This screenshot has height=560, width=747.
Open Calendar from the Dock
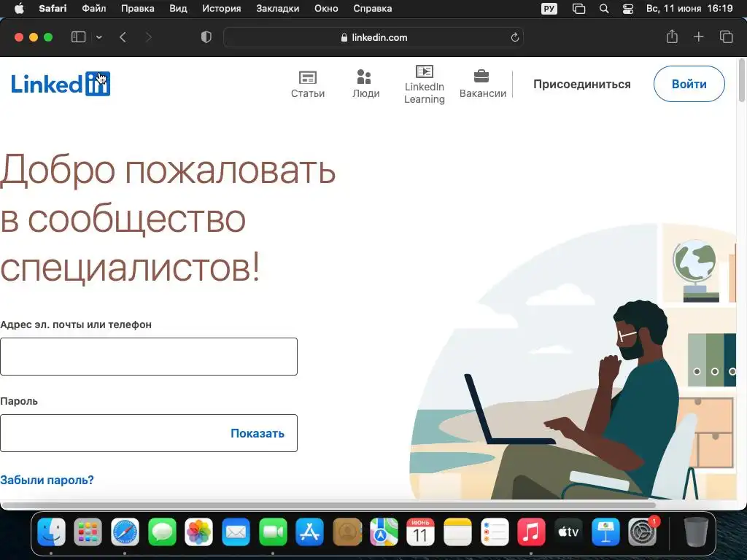coord(420,532)
